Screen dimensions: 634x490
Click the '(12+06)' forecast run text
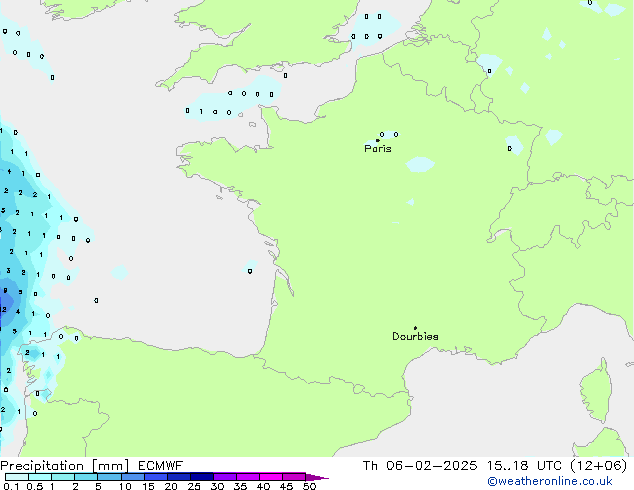tap(598, 466)
